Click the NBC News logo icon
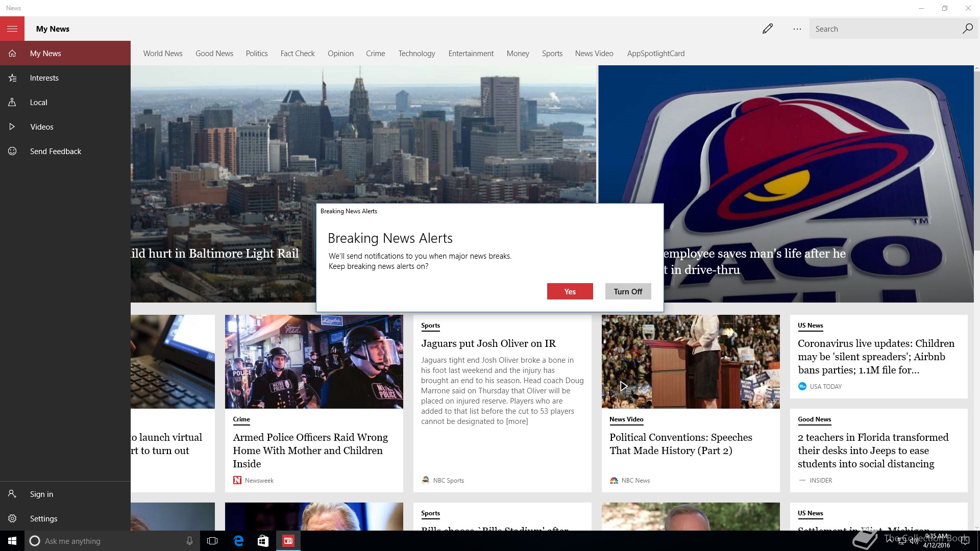 tap(614, 480)
